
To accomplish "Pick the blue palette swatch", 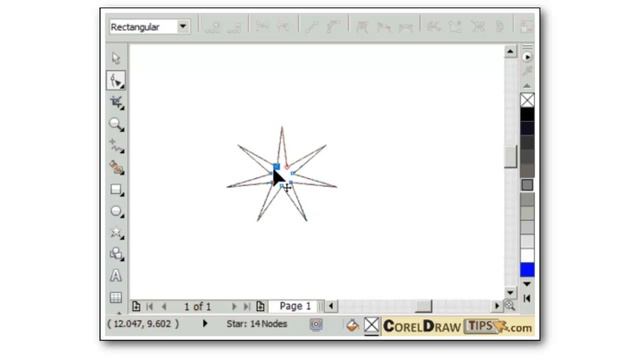I will (527, 270).
